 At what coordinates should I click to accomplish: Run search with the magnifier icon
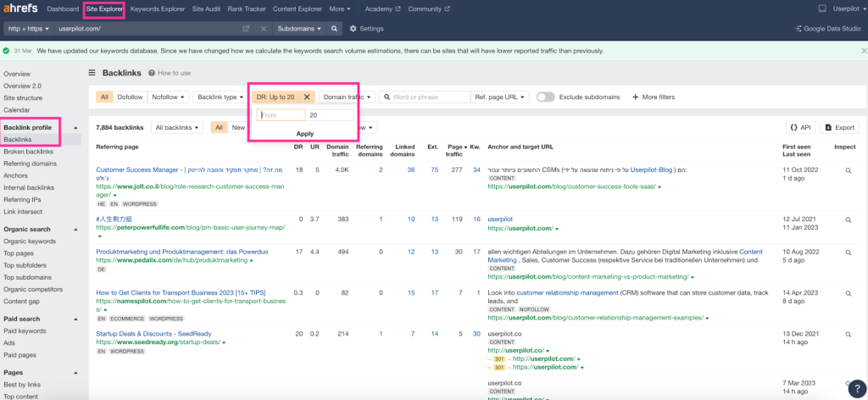coord(334,29)
